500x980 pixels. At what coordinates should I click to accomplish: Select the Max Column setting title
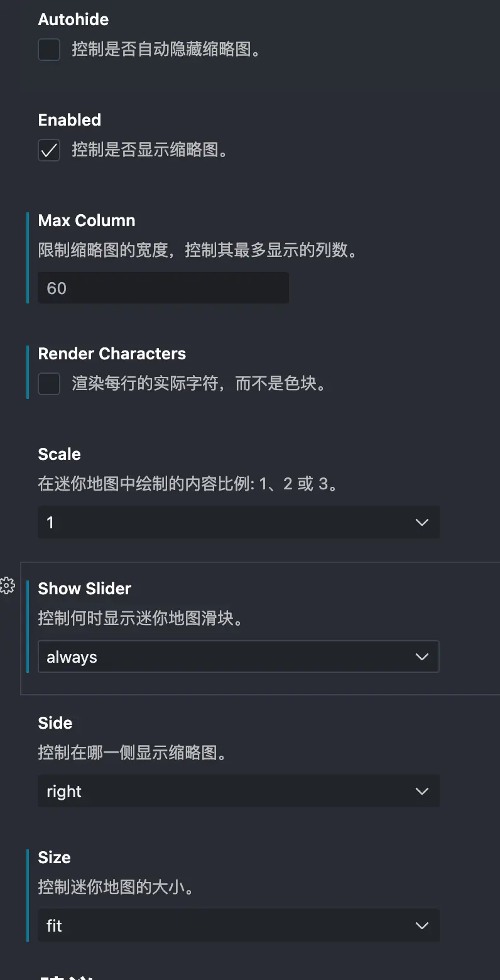click(87, 220)
